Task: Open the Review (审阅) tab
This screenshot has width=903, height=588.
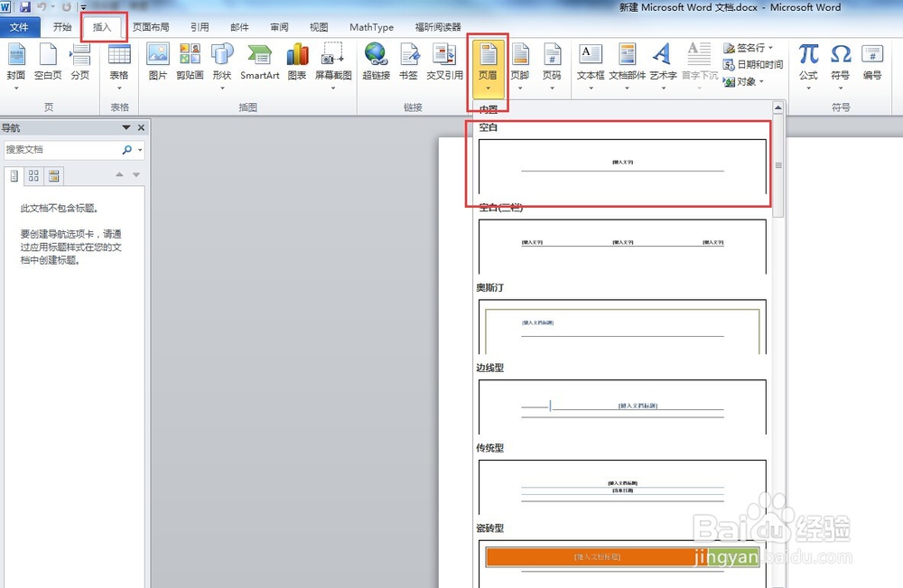Action: coord(279,27)
